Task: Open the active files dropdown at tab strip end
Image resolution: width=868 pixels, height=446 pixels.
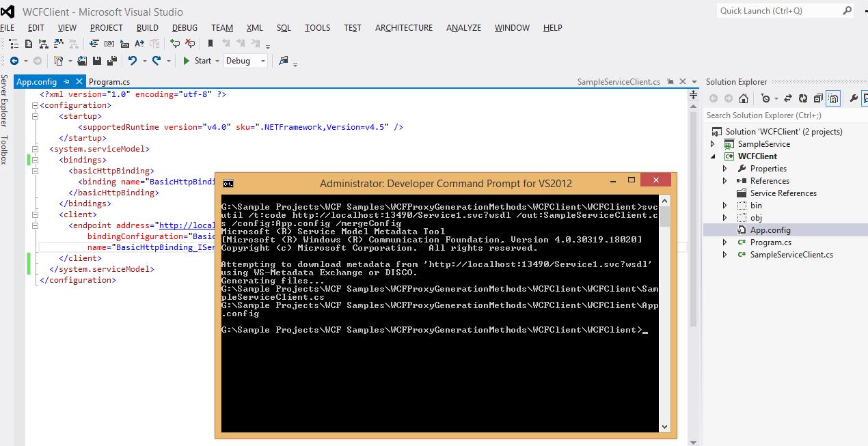Action: tap(694, 81)
